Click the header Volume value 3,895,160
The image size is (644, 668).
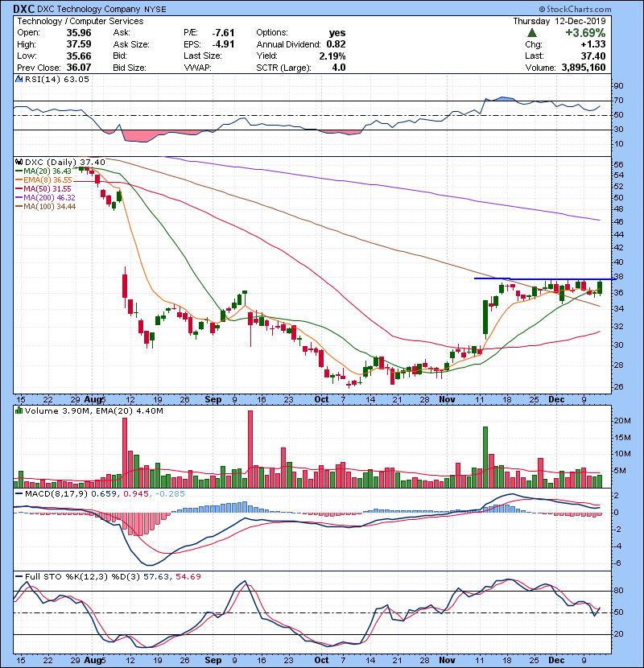[584, 68]
